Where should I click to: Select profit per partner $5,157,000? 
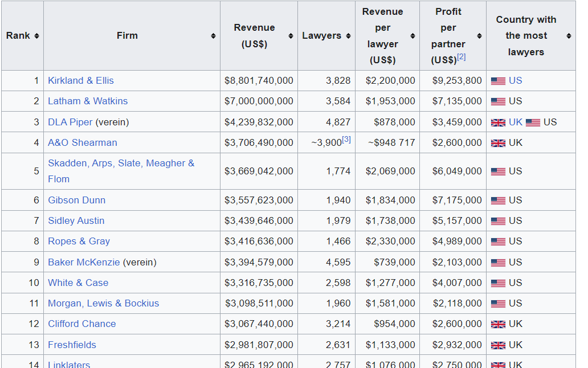pyautogui.click(x=457, y=220)
